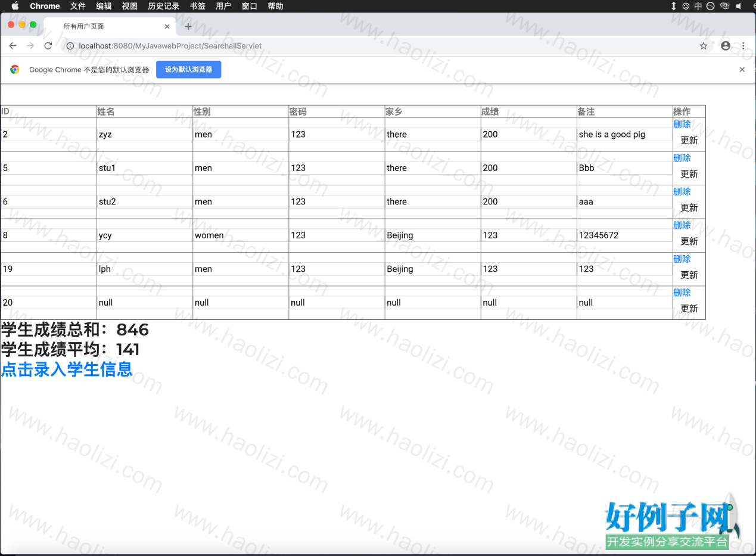Click 更新 for user lph
Viewport: 756px width, 556px height.
coord(689,275)
